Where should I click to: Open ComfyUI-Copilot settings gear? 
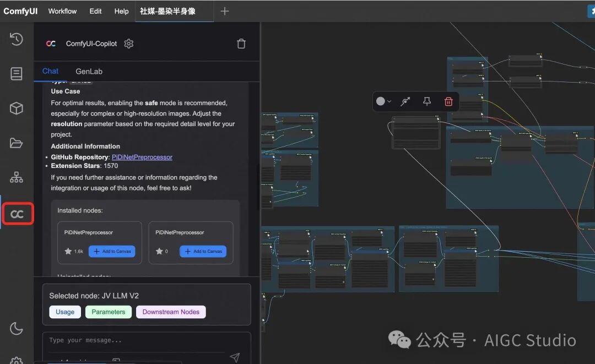pos(128,44)
